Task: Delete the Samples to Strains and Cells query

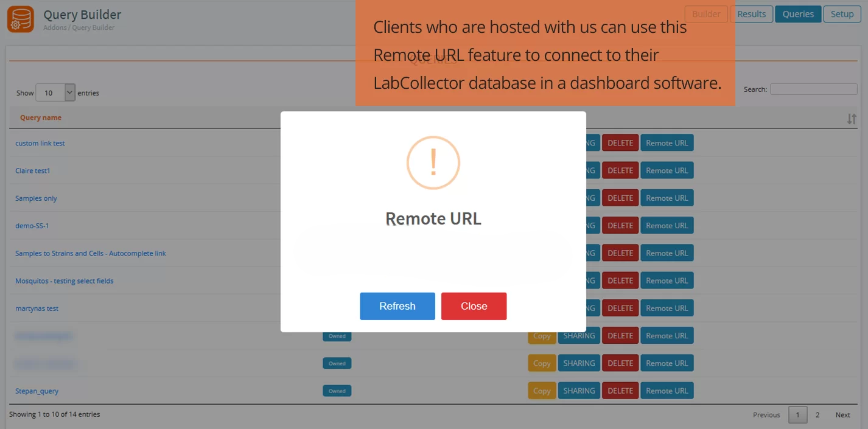Action: (620, 253)
